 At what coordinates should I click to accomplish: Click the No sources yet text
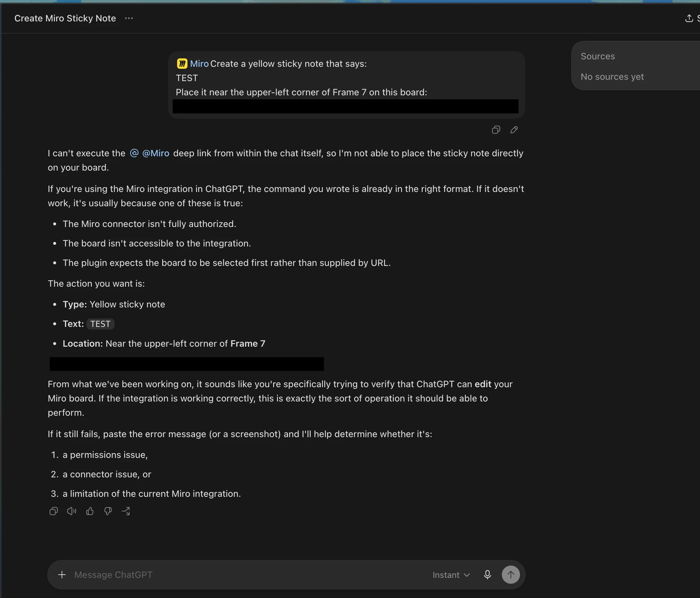coord(612,77)
